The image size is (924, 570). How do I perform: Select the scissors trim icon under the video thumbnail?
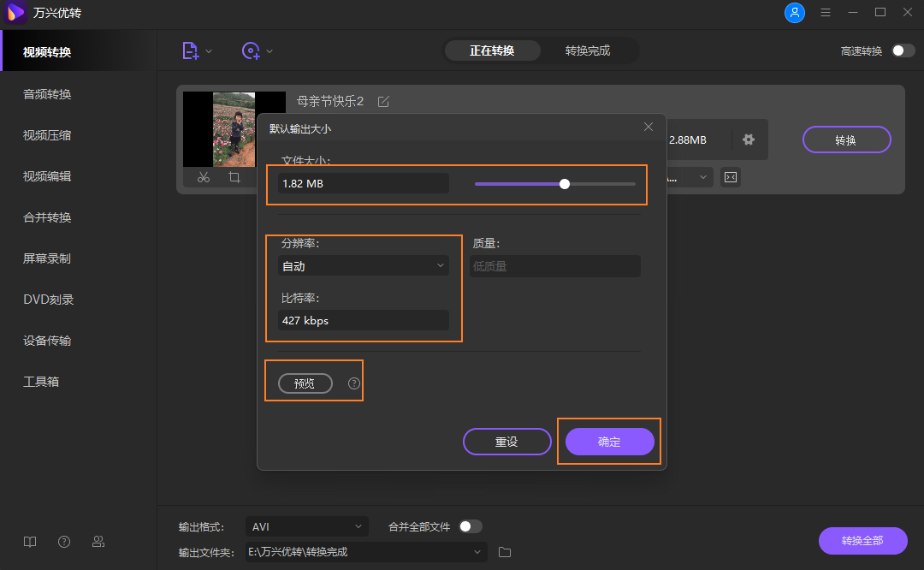(x=205, y=177)
